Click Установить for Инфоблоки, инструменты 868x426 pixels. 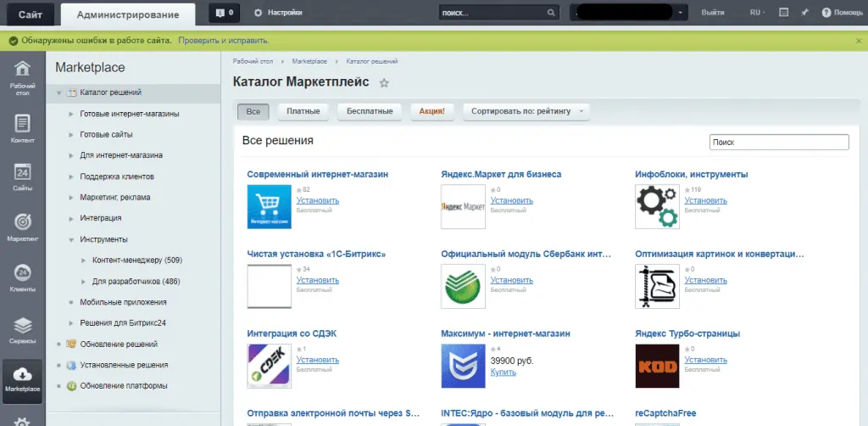click(706, 200)
